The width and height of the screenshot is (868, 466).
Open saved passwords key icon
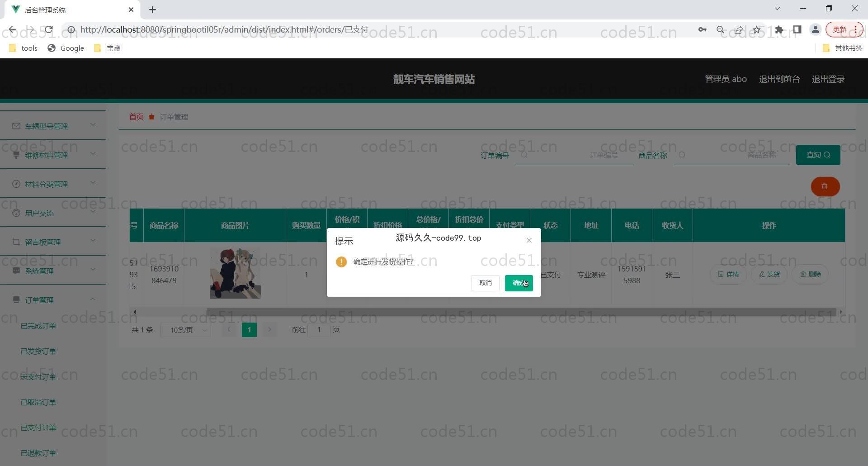(702, 29)
